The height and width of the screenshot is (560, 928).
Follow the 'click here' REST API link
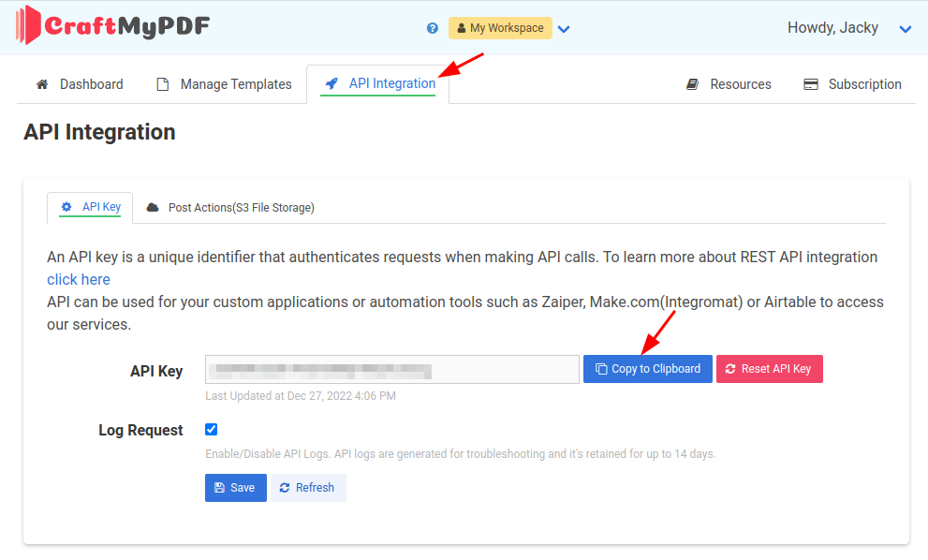tap(79, 279)
